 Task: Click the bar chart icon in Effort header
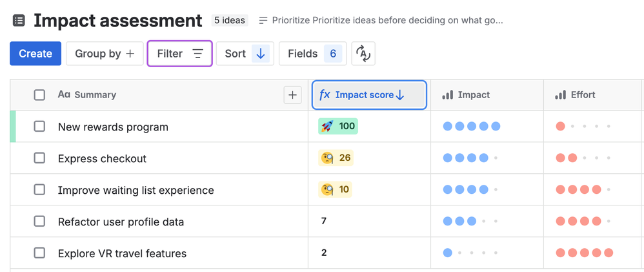[x=560, y=95]
